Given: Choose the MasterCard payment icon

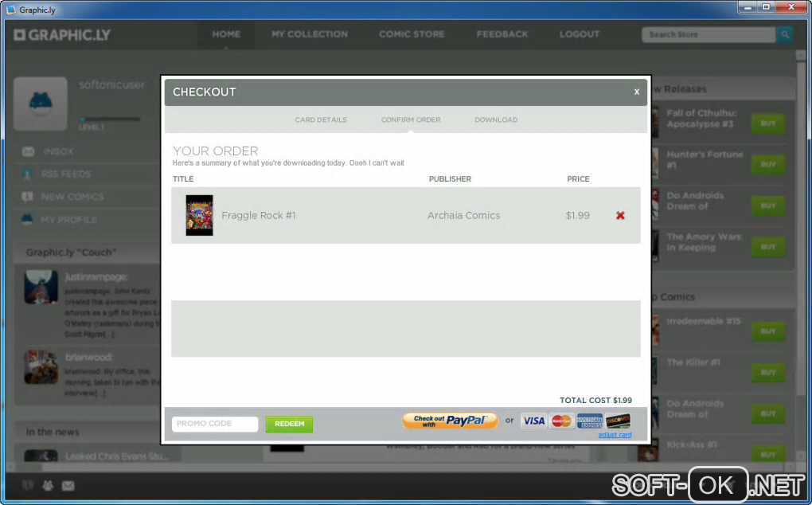Looking at the screenshot, I should coord(561,421).
